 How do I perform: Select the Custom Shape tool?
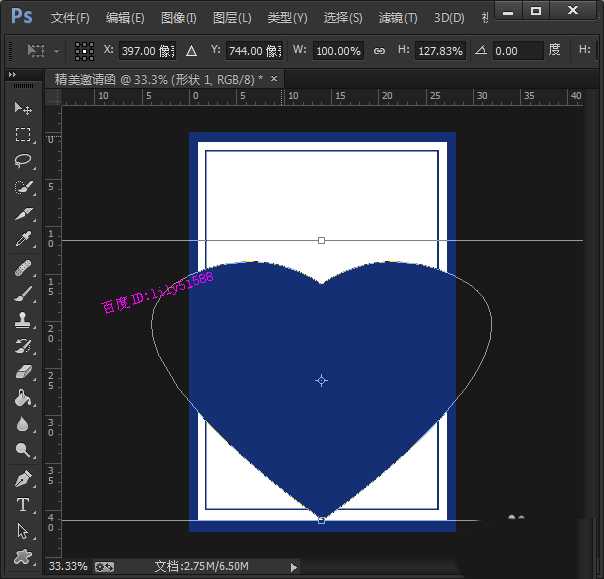tap(23, 557)
